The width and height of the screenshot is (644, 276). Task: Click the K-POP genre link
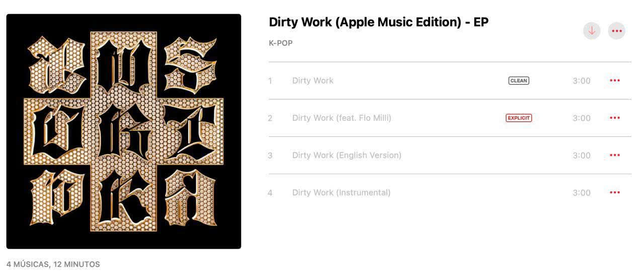tap(281, 43)
